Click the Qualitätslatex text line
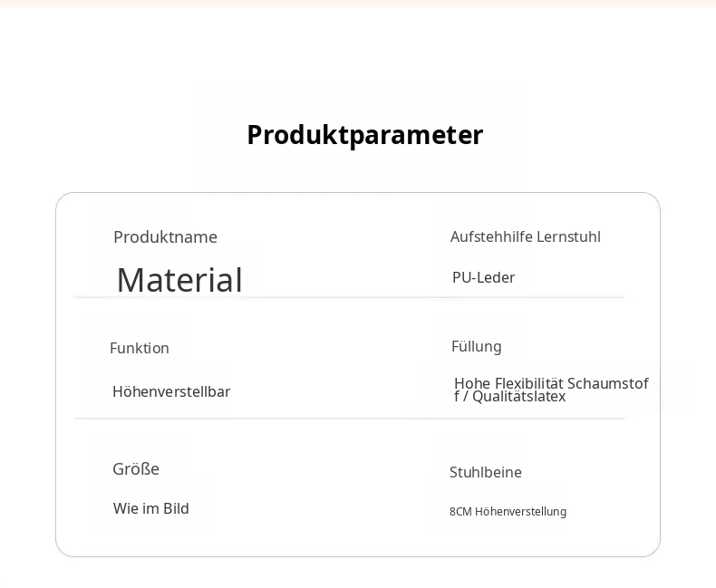This screenshot has height=588, width=716. (510, 397)
